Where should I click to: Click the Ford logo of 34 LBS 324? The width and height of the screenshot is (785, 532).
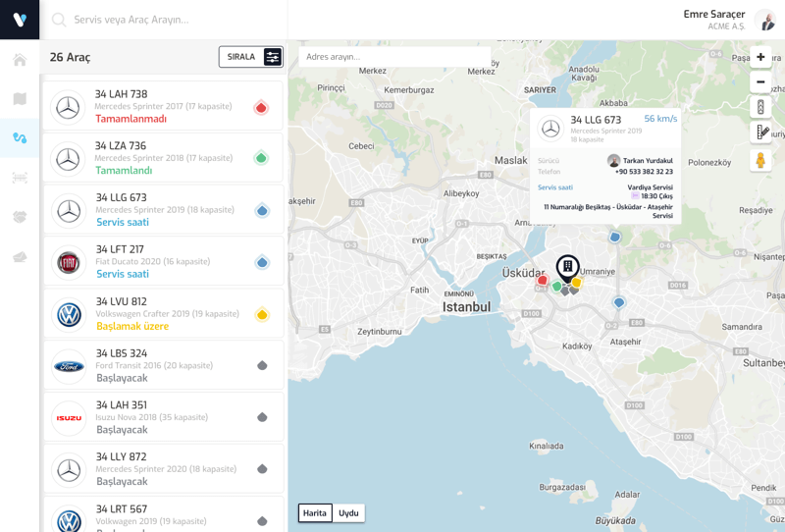pos(69,367)
